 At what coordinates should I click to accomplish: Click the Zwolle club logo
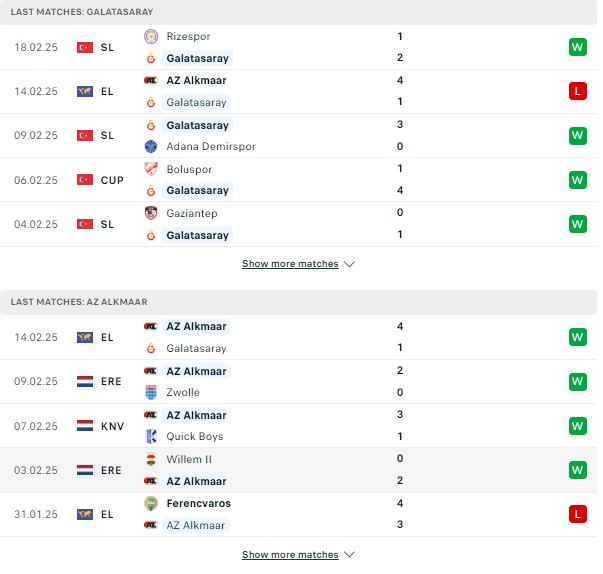[151, 392]
